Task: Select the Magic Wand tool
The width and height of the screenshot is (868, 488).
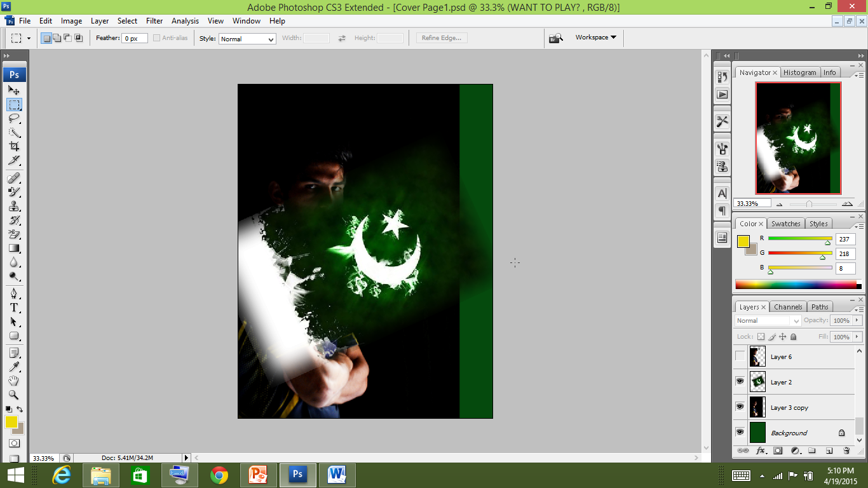Action: (x=14, y=133)
